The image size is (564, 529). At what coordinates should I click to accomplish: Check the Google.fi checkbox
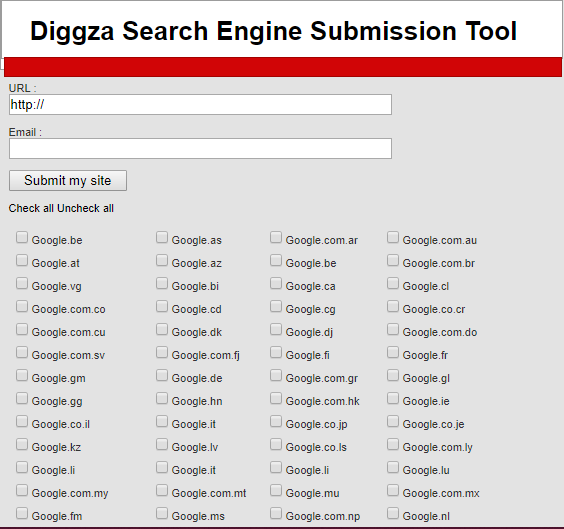point(276,352)
